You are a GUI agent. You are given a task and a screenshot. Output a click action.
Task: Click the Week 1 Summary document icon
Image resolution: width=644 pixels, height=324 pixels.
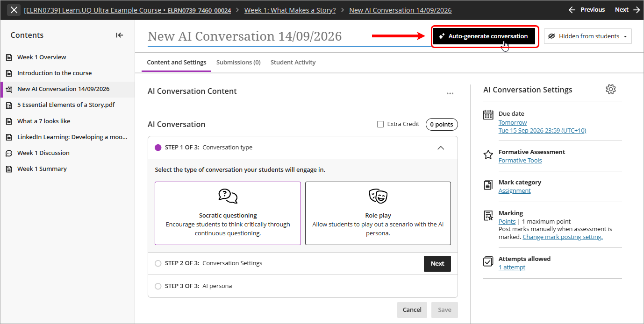click(x=8, y=169)
